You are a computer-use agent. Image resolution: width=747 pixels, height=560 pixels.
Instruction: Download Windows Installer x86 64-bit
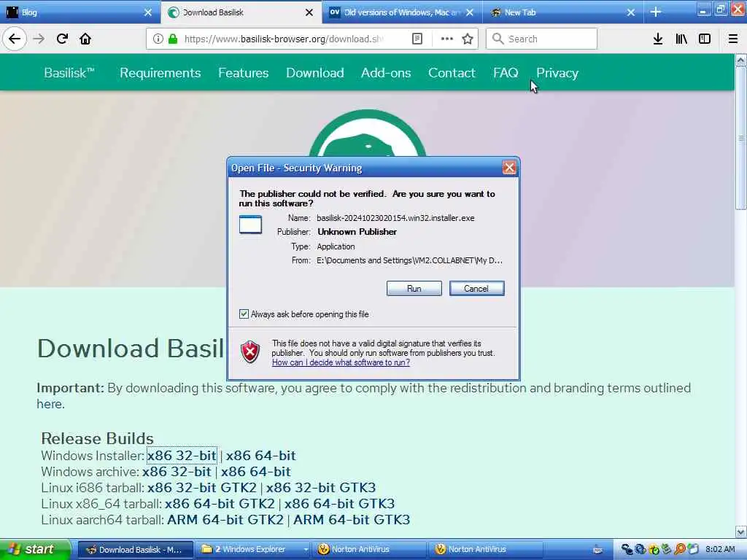(260, 455)
